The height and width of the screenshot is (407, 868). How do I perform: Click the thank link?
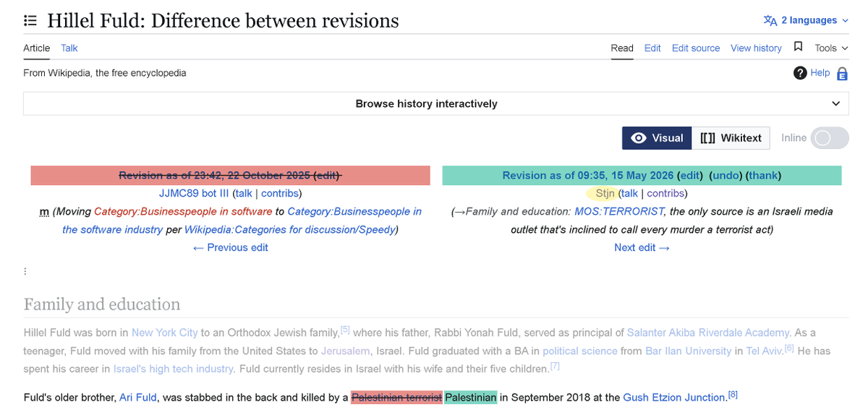pyautogui.click(x=763, y=176)
